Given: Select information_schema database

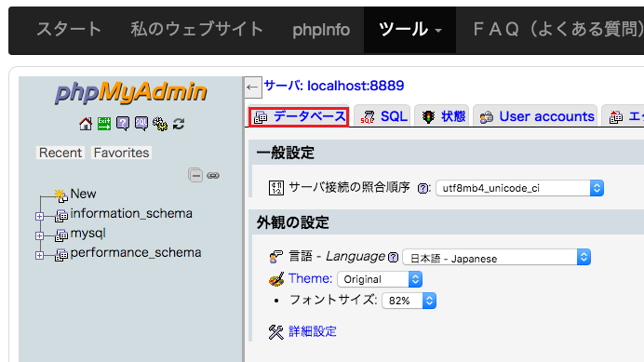Looking at the screenshot, I should pos(131,213).
